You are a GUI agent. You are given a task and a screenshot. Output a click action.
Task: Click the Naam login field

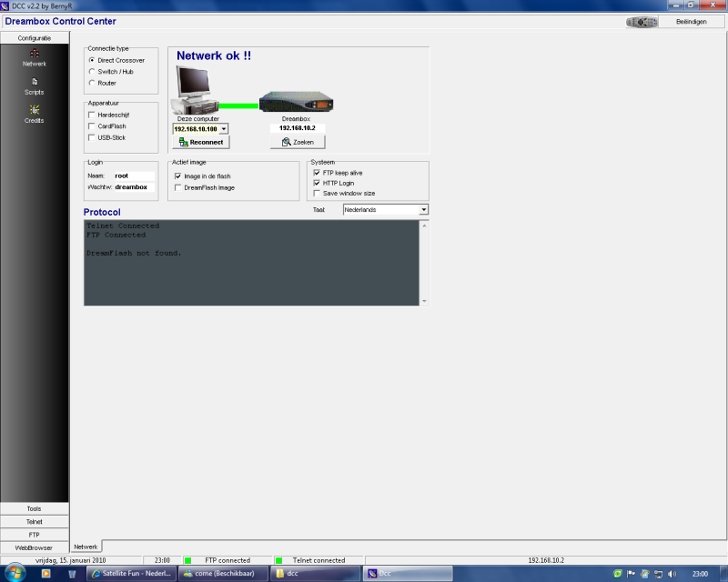(134, 176)
